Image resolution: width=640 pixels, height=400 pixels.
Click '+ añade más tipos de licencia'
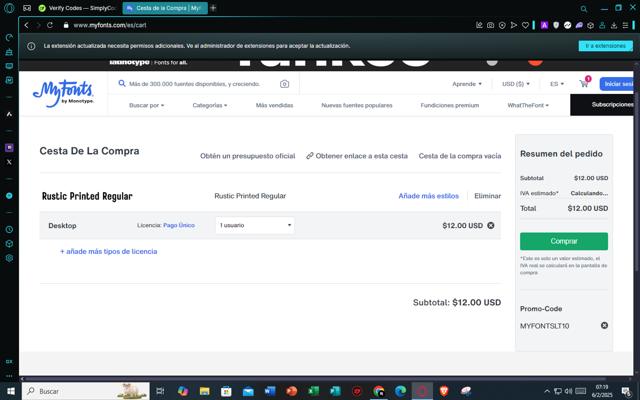[109, 251]
